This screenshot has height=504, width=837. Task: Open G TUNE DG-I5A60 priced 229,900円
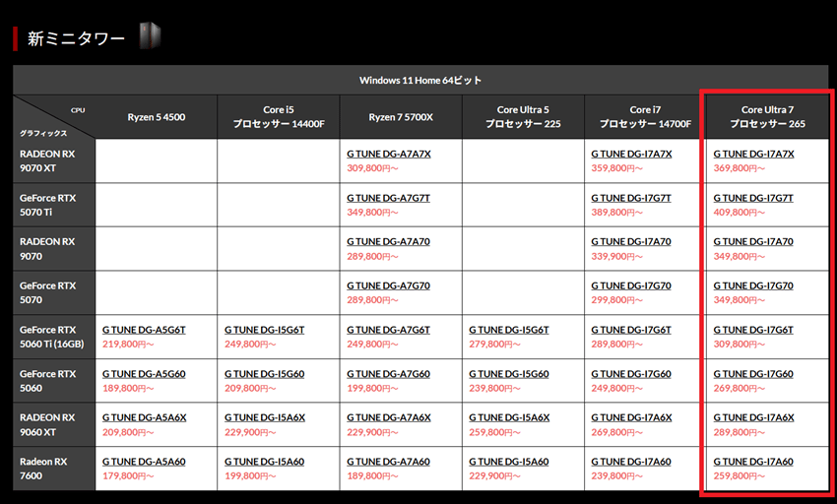[x=509, y=462]
